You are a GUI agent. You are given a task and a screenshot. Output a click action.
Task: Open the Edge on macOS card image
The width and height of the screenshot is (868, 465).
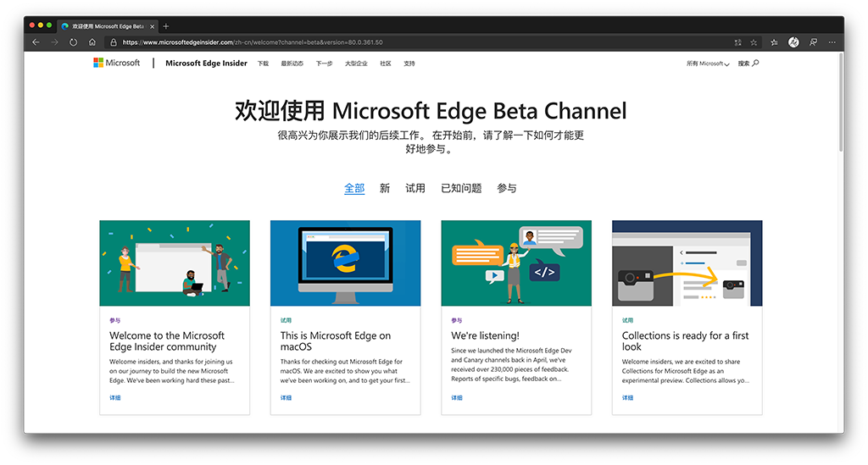coord(346,263)
